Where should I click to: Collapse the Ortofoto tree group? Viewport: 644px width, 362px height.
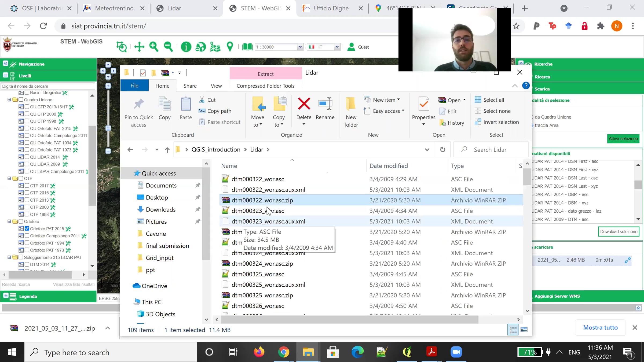9,221
